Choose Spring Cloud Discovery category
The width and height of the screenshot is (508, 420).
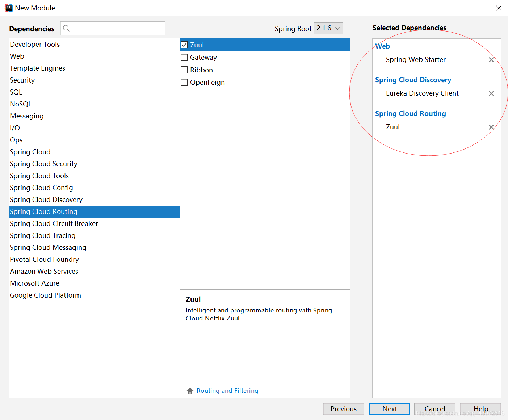(x=95, y=199)
